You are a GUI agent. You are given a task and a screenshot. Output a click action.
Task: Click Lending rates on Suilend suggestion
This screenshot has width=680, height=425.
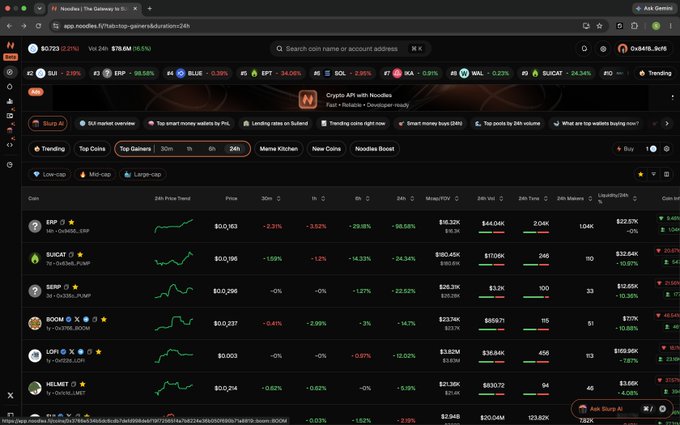275,124
